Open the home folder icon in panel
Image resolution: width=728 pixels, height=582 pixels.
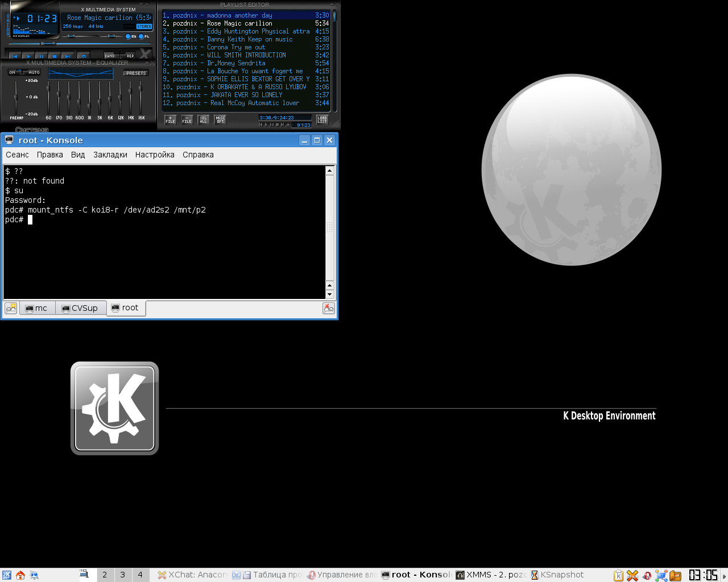20,575
